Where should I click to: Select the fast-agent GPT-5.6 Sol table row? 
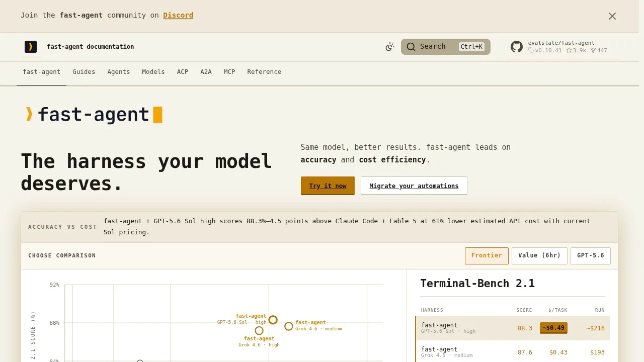513,328
